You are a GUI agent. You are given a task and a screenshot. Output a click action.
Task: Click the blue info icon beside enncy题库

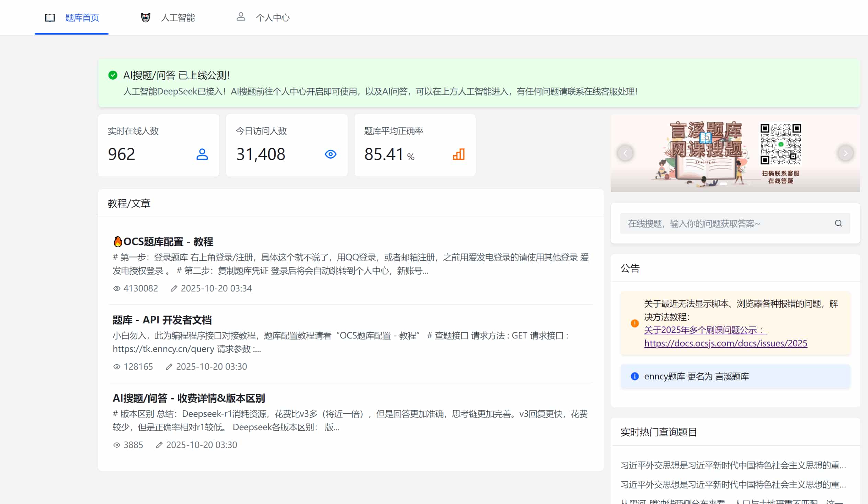635,376
